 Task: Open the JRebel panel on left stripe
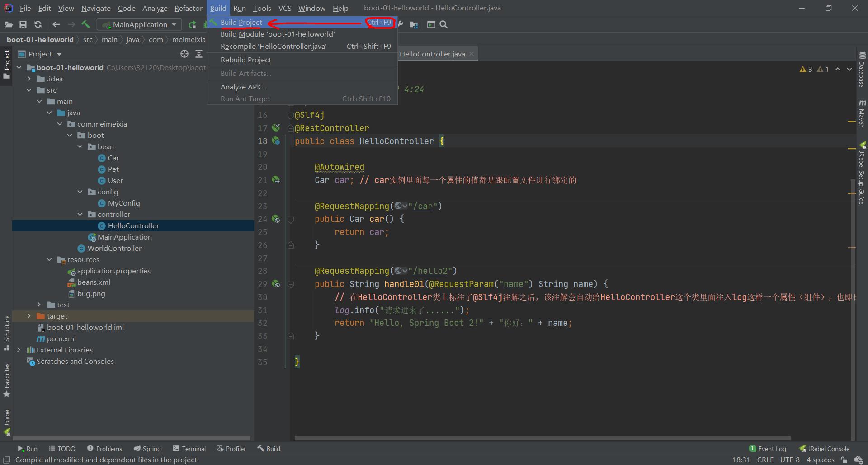pos(7,422)
